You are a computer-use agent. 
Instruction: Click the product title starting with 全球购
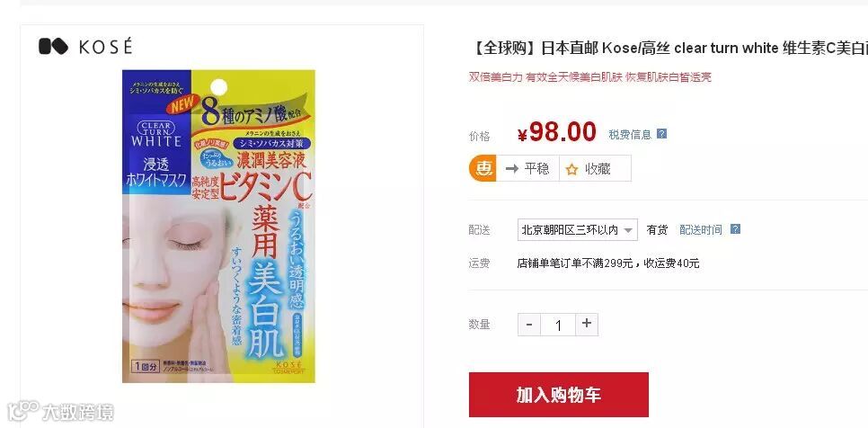click(x=669, y=49)
